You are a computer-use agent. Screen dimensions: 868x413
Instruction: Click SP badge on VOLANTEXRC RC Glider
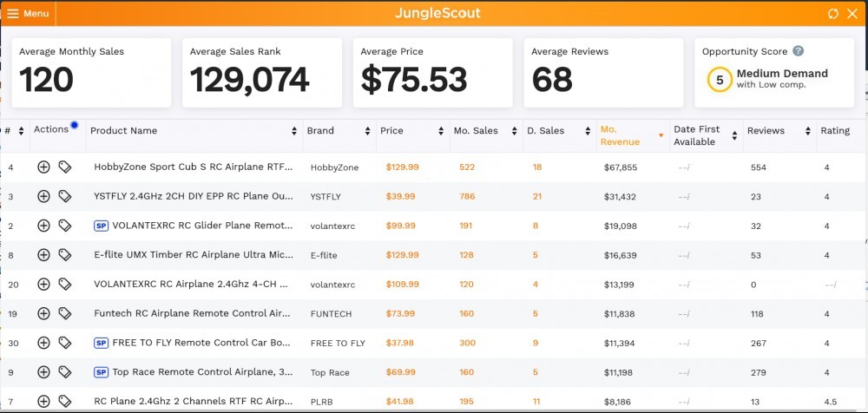[x=102, y=226]
